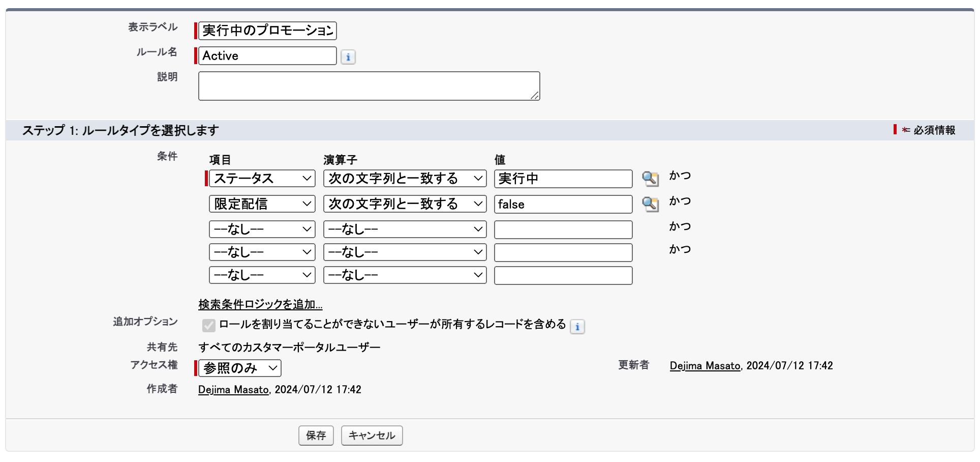Open fifth row 項目 dropdown

point(262,275)
